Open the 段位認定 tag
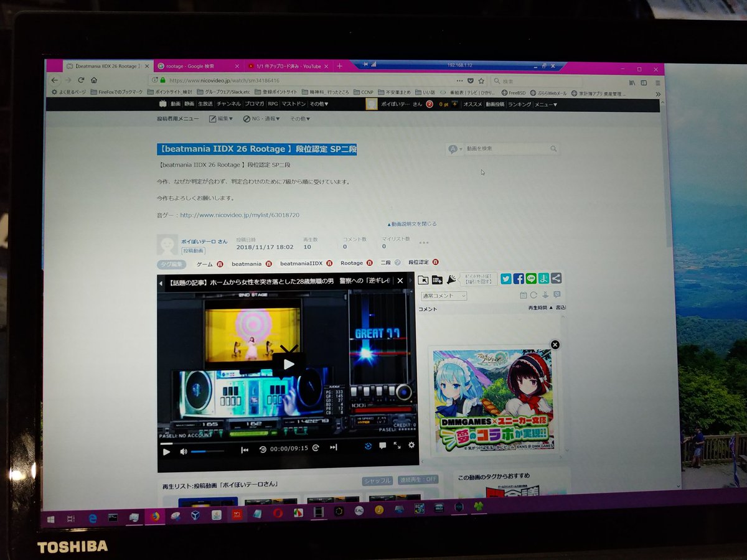 click(418, 262)
